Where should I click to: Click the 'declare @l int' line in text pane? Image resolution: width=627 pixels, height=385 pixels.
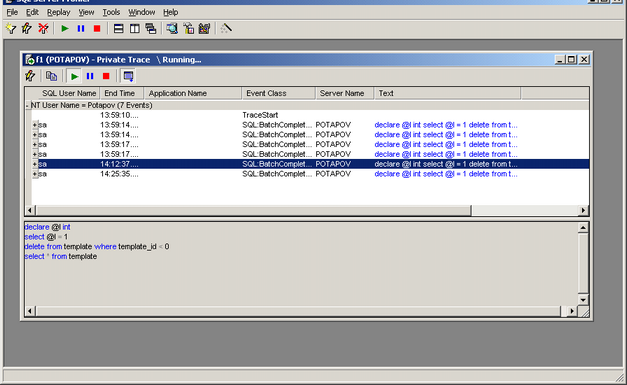pos(47,227)
